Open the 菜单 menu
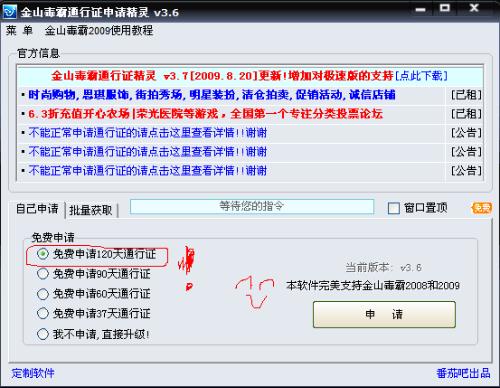This screenshot has height=388, width=500. pyautogui.click(x=19, y=31)
